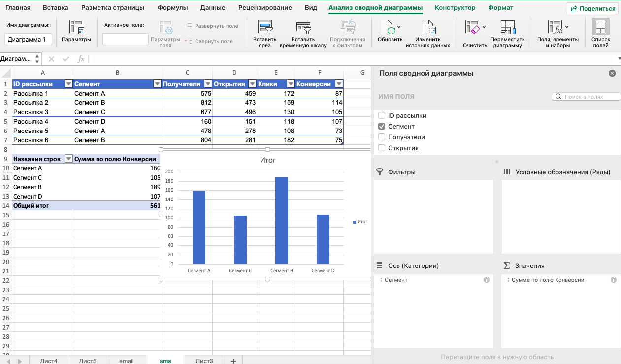Select cell Общий итог in pivot table
The image size is (621, 364).
click(42, 206)
